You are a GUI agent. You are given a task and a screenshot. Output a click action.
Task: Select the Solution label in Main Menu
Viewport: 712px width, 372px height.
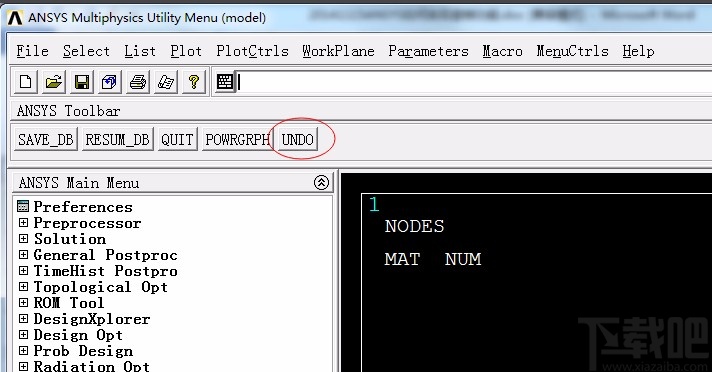70,238
